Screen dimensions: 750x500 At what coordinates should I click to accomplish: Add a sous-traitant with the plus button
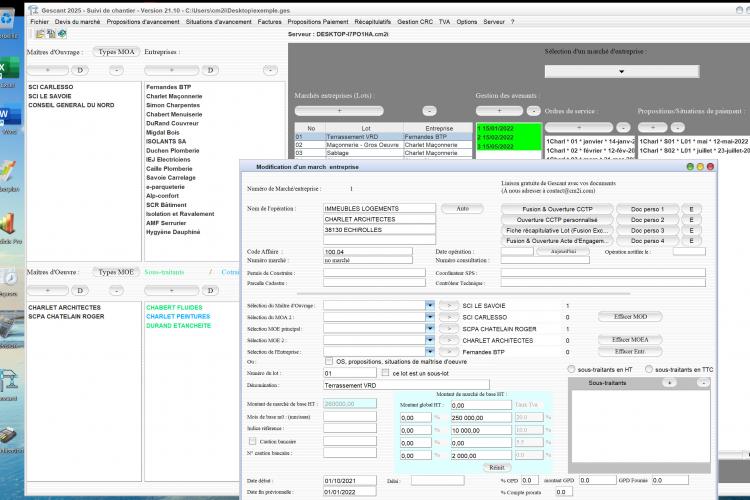click(669, 383)
